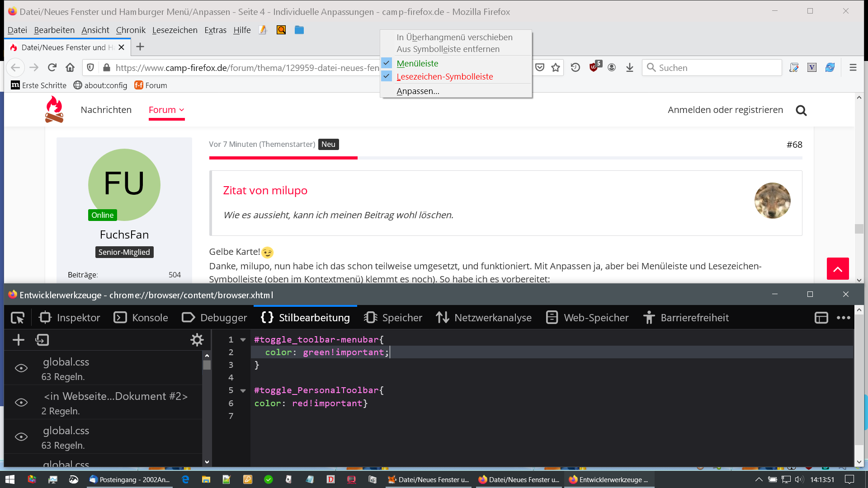Create a new style sheet with plus icon
868x488 pixels.
(19, 340)
